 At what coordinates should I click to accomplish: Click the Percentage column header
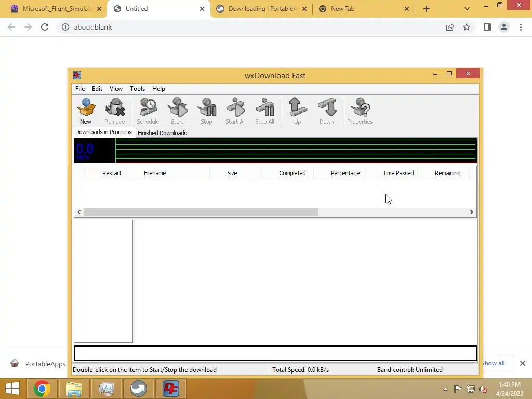339,173
